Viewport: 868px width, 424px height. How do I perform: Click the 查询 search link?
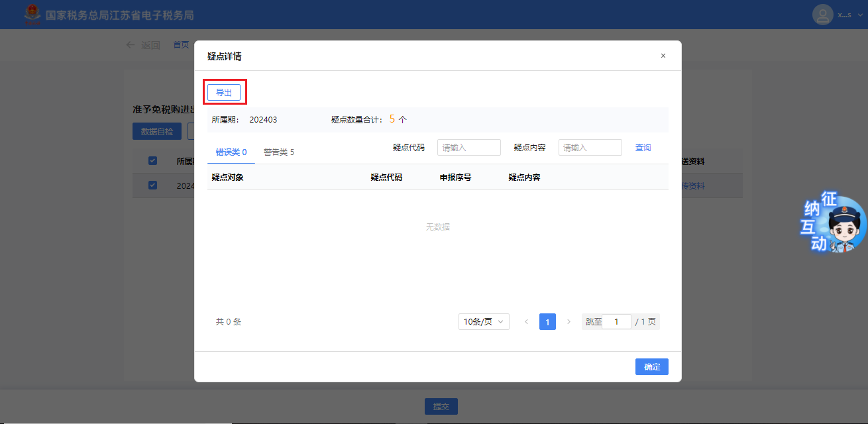tap(643, 148)
